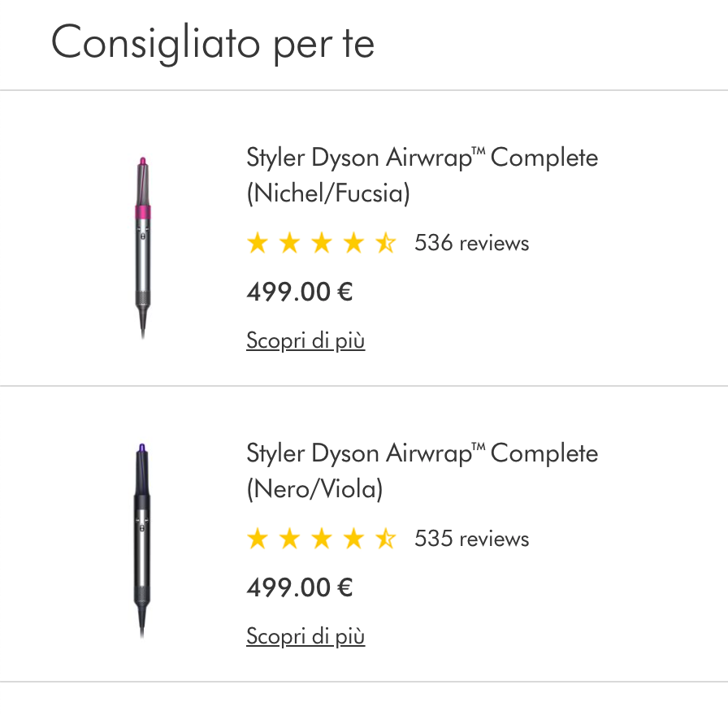Click the Nero/Viola Airwrap product image

click(x=144, y=541)
